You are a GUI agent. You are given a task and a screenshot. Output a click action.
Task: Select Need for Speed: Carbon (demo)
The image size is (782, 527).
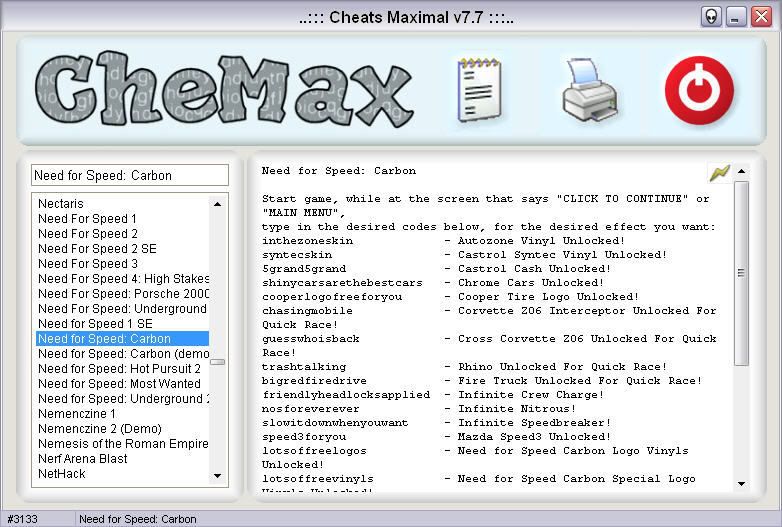123,353
